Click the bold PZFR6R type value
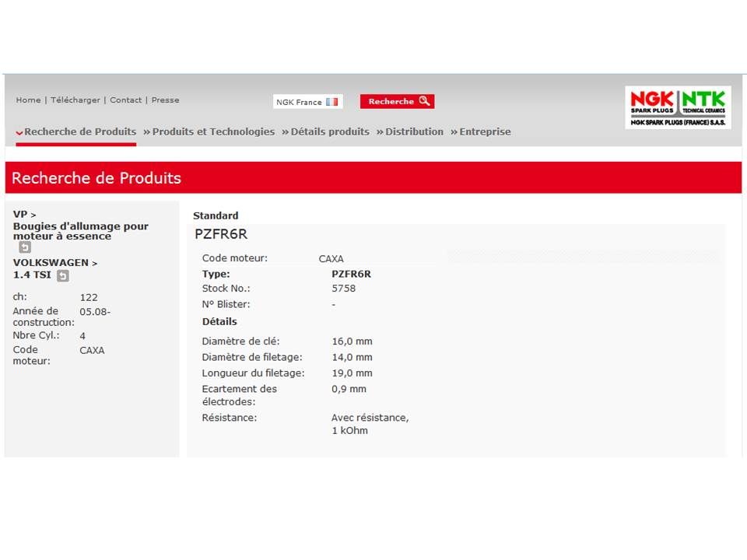This screenshot has width=747, height=560. click(x=352, y=274)
